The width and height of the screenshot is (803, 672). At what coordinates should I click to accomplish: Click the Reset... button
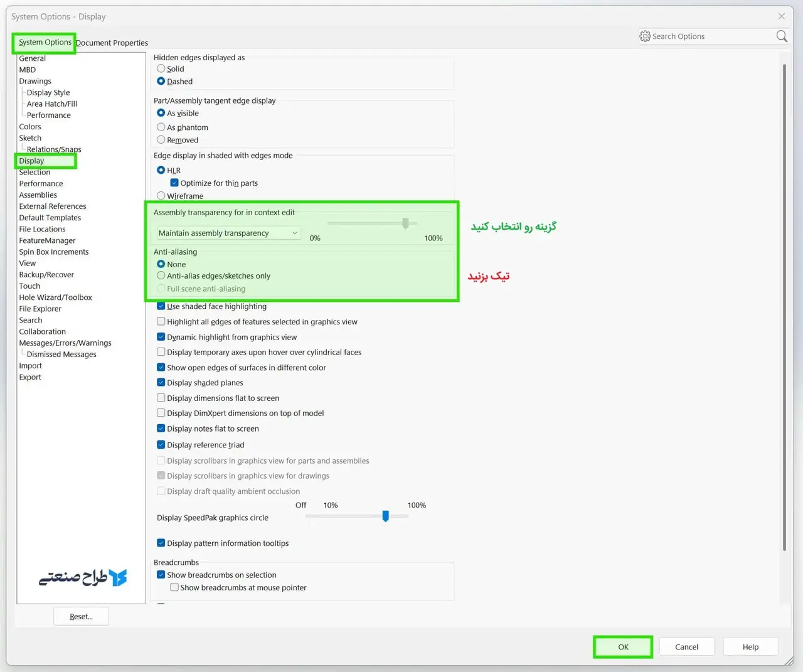tap(81, 616)
